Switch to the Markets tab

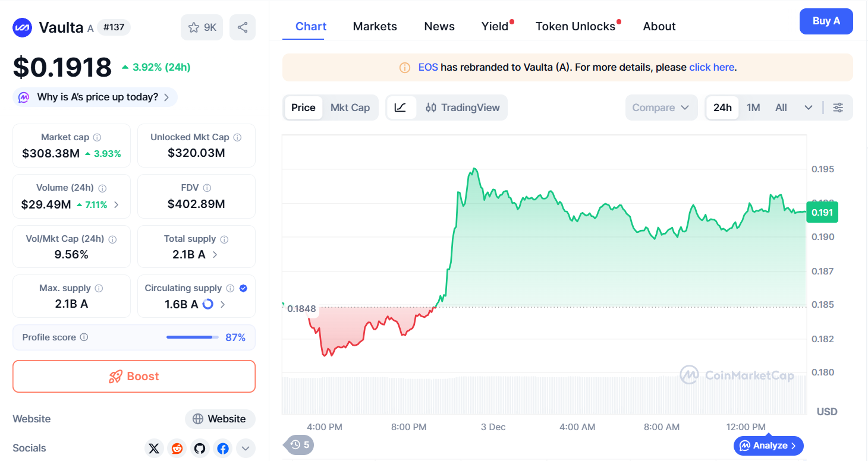pos(375,26)
